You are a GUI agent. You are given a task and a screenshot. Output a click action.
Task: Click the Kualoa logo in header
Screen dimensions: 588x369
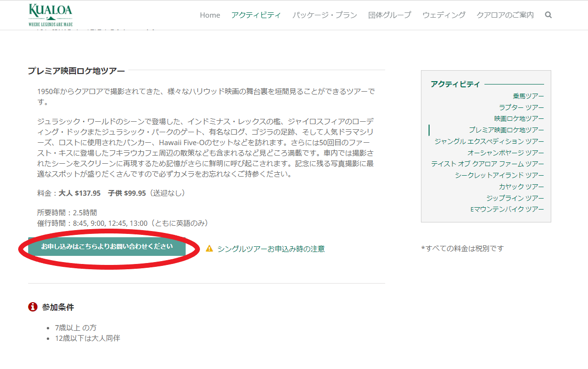point(51,15)
